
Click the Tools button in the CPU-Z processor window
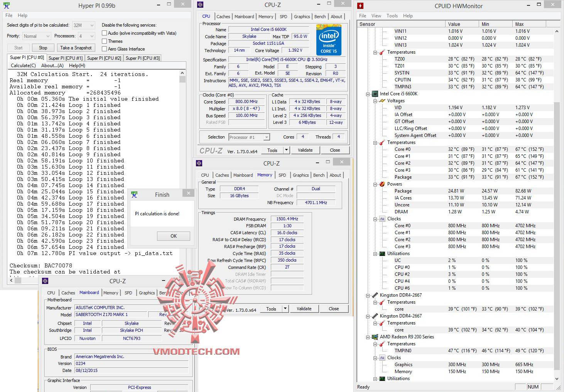point(272,150)
